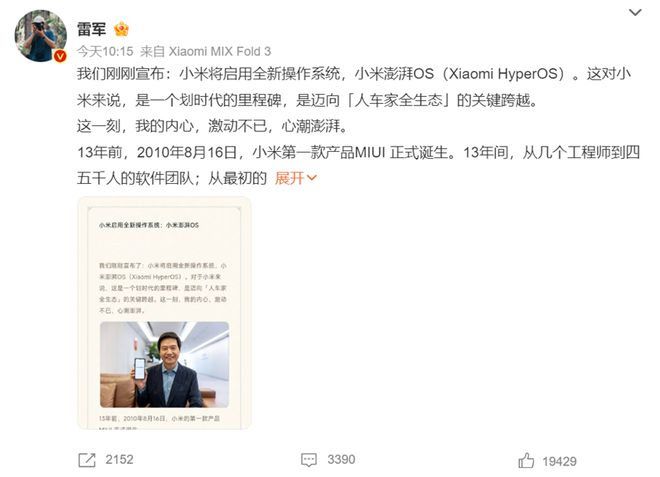The image size is (660, 477).
Task: Expand full post with 展开
Action: [x=290, y=178]
